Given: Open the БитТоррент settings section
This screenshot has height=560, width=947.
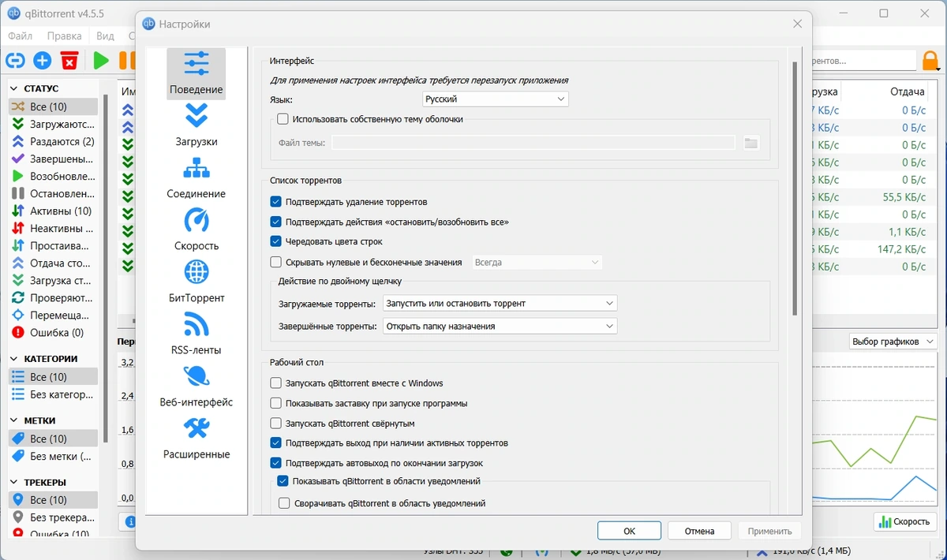Looking at the screenshot, I should pos(196,282).
